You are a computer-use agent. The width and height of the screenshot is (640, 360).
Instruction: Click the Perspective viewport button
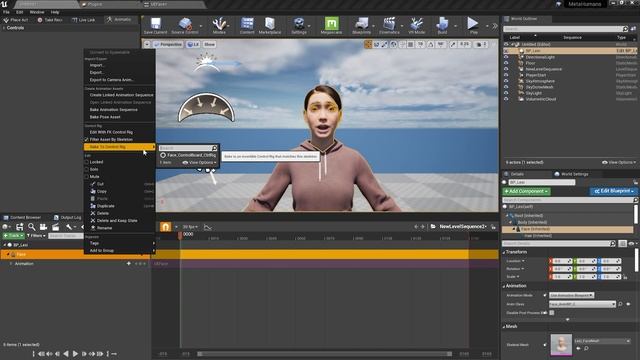(x=167, y=44)
